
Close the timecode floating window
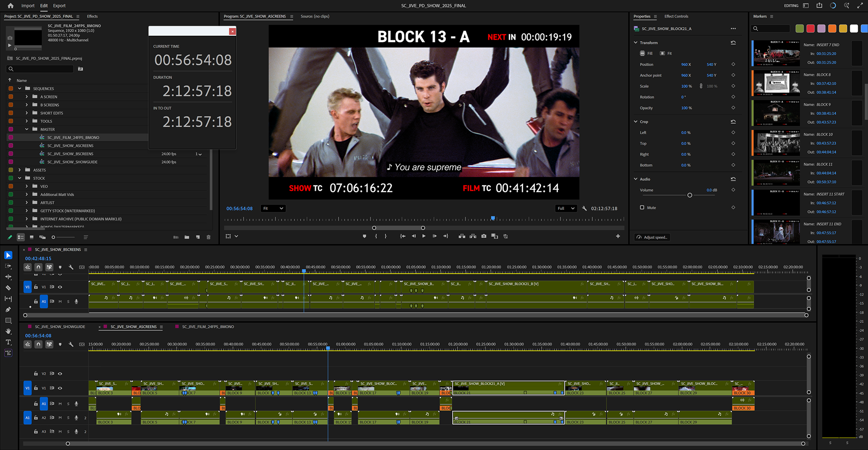[x=232, y=31]
